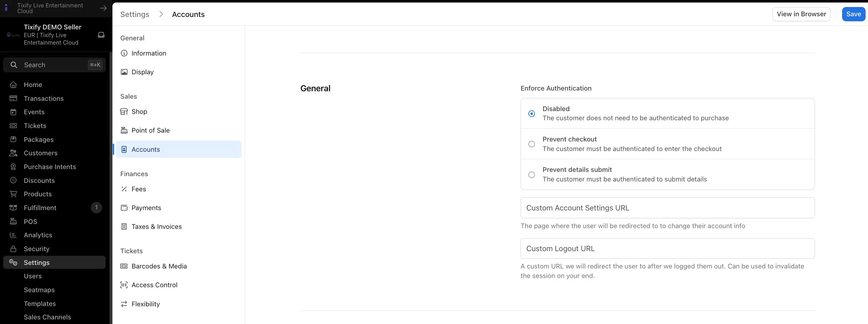Screen dimensions: 868x324
Task: Click the Fulfillment notification badge showing 1
Action: click(96, 208)
